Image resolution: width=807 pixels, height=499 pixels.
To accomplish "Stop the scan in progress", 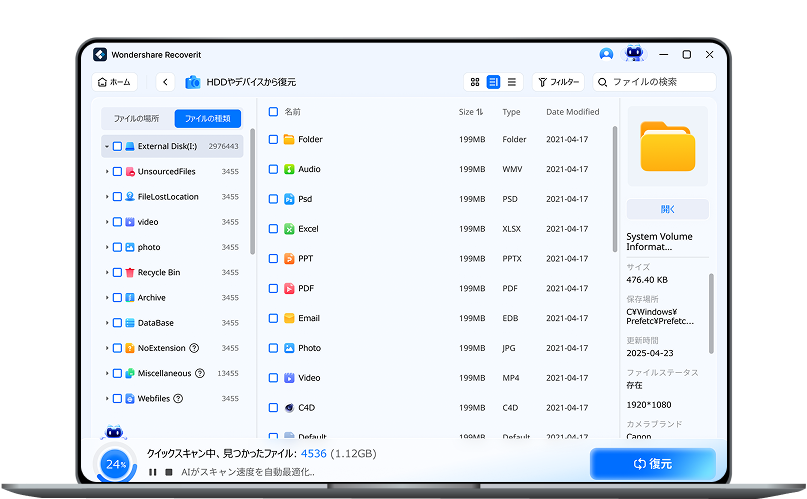I will 169,472.
